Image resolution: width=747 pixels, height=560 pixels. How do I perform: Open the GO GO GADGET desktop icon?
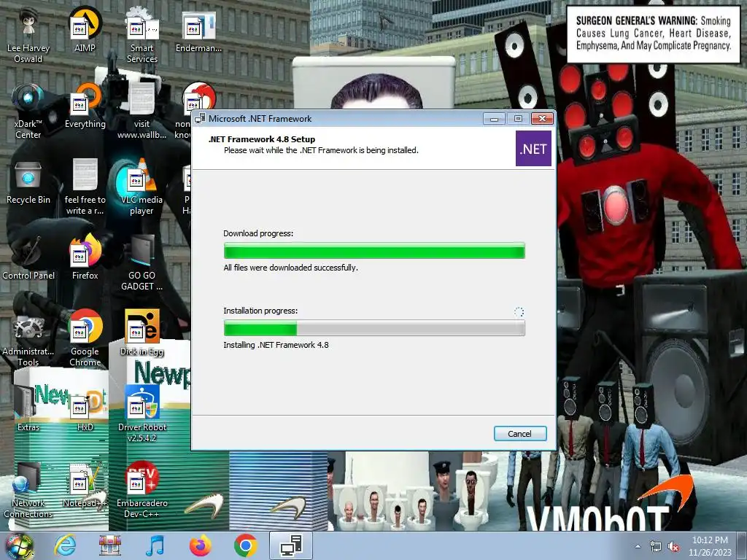click(142, 262)
